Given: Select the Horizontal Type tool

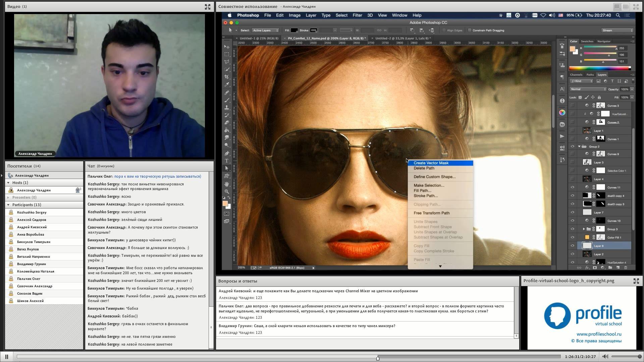Looking at the screenshot, I should click(x=227, y=161).
